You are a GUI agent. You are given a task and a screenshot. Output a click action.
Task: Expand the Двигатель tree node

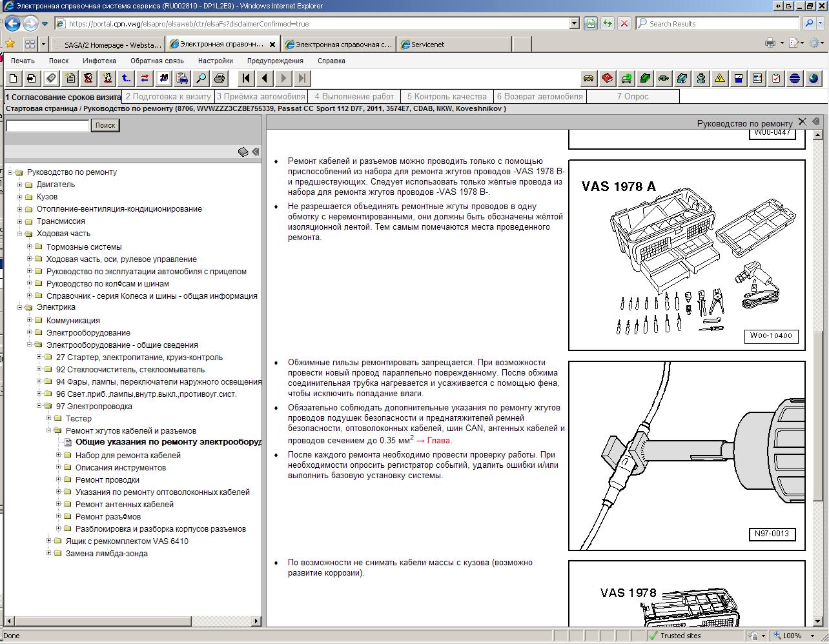click(20, 185)
